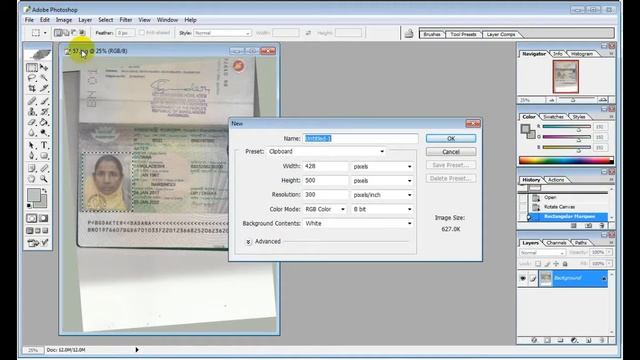The height and width of the screenshot is (360, 640).
Task: Switch to Edit in Standard Mode
Action: click(x=32, y=218)
